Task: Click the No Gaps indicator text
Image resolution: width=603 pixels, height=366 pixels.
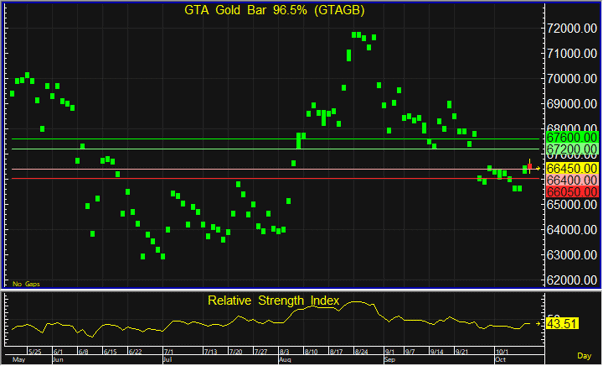Action: coord(26,284)
